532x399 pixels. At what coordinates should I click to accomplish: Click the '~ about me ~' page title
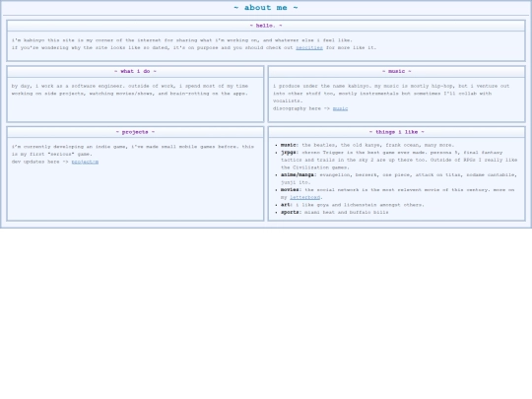(266, 8)
